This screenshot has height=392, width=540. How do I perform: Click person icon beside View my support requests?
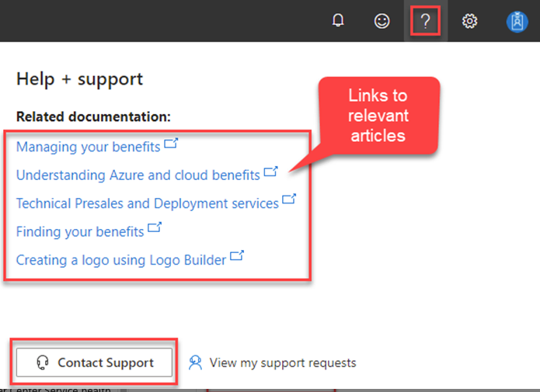196,363
